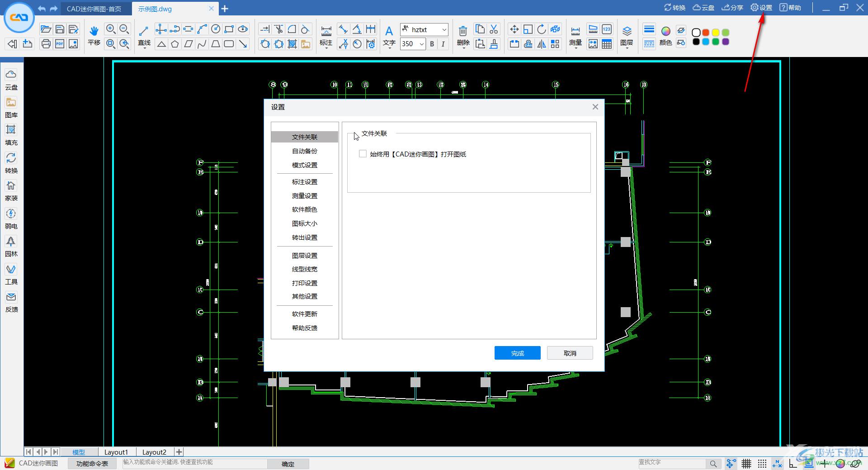The height and width of the screenshot is (470, 868).
Task: Click the measure ruler tool
Action: click(576, 31)
